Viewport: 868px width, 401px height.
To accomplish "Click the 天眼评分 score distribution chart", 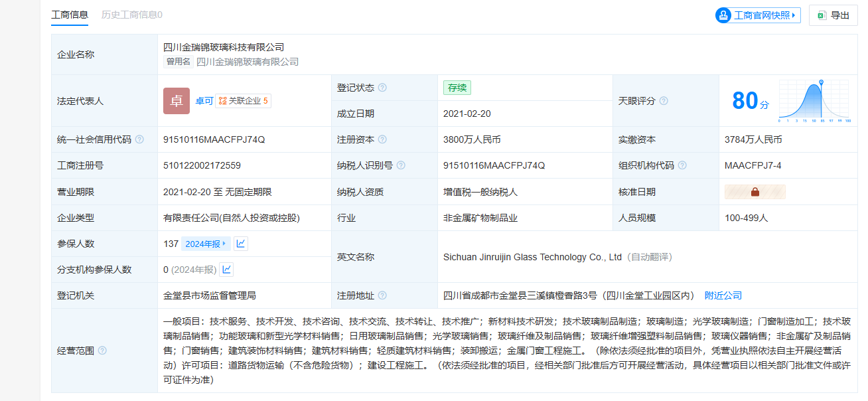I will pos(814,101).
